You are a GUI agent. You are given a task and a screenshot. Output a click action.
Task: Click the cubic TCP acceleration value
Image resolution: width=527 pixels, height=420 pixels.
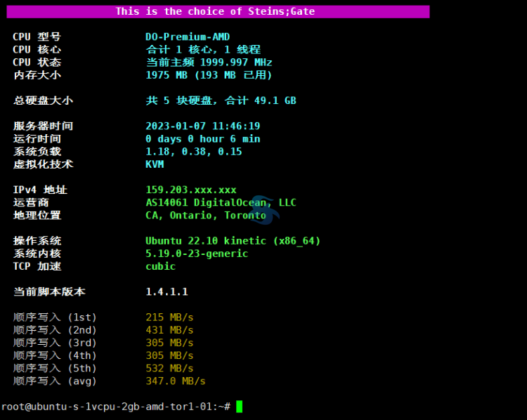(160, 266)
